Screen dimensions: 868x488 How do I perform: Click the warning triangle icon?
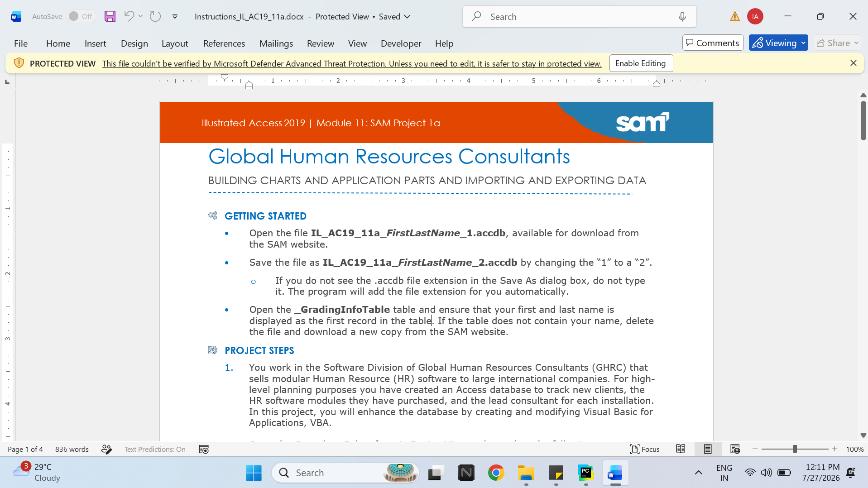click(x=734, y=17)
